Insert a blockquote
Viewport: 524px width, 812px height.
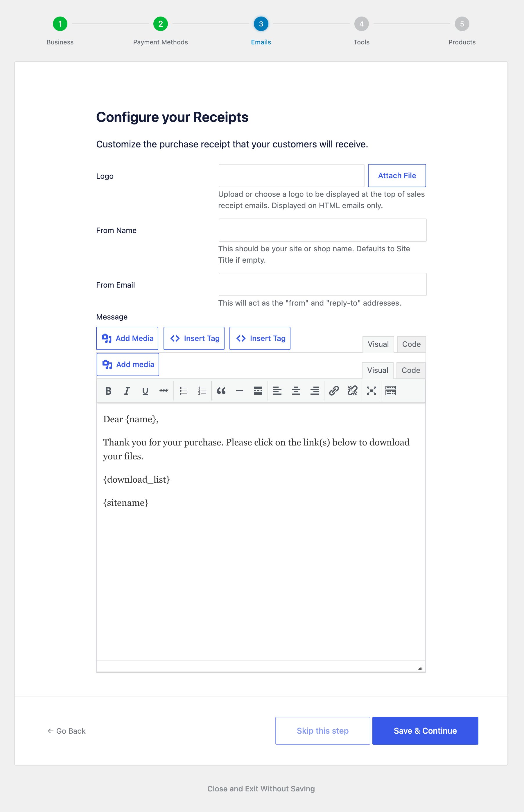[x=221, y=391]
